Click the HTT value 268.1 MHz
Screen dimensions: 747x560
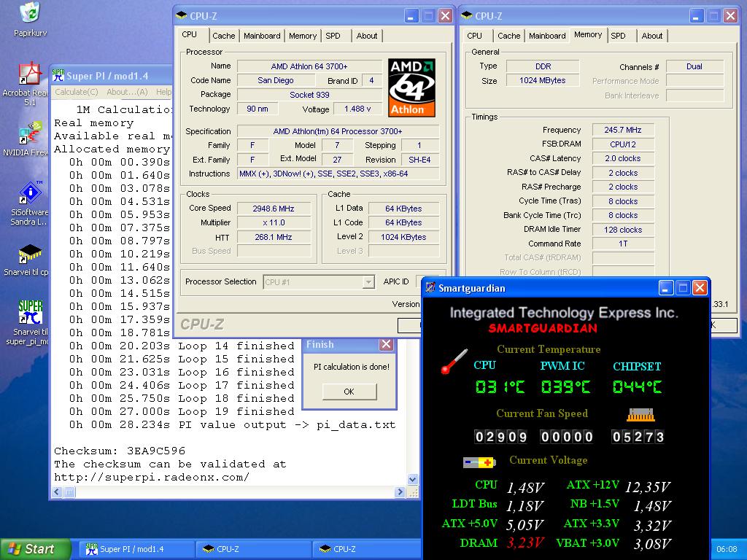coord(274,237)
